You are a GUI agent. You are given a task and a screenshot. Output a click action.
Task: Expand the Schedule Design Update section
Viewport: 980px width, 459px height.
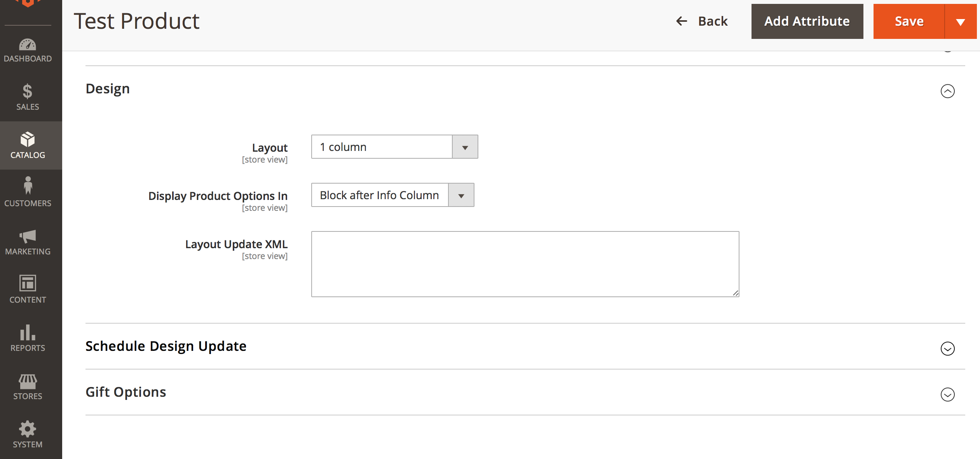(948, 349)
